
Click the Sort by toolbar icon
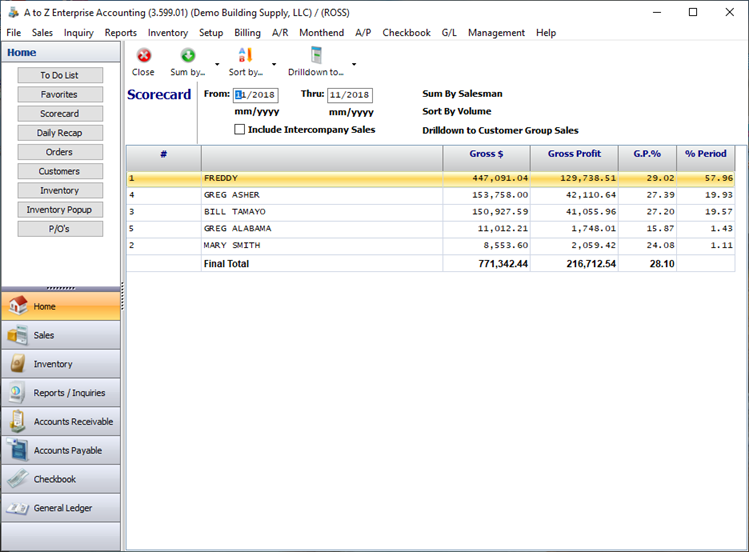coord(246,56)
